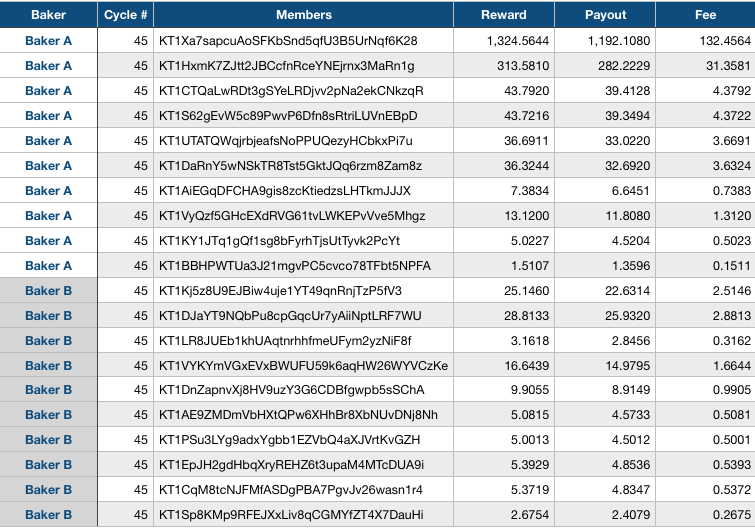The image size is (755, 528).
Task: Click payout value 11.8080
Action: click(627, 216)
